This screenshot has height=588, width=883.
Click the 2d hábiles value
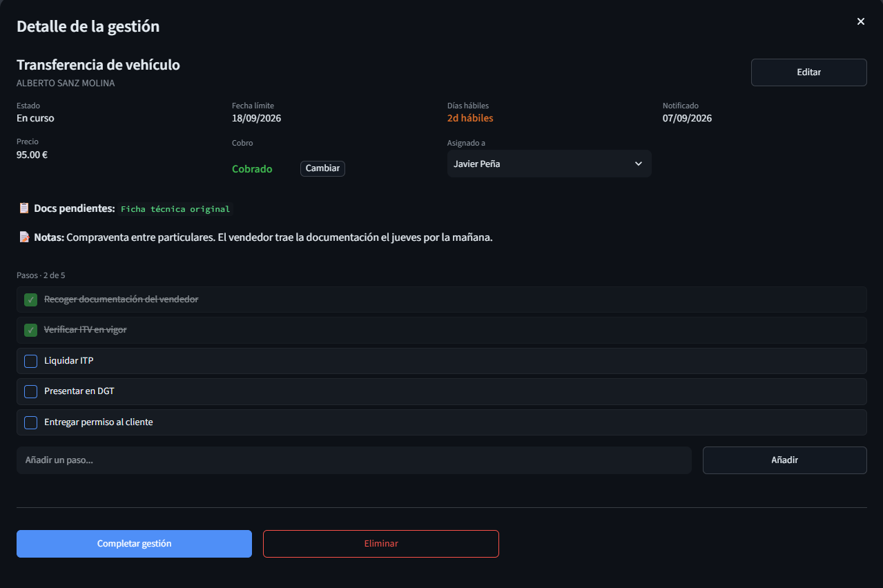pyautogui.click(x=470, y=118)
